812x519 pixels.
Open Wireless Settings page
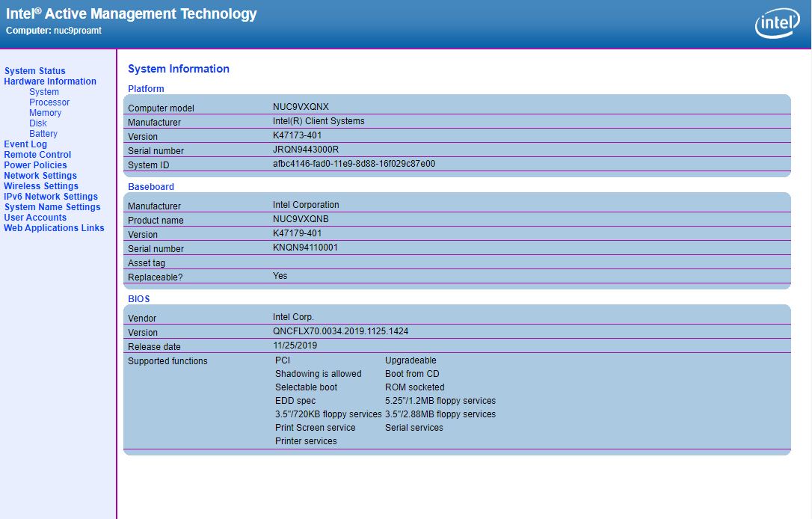[x=41, y=186]
